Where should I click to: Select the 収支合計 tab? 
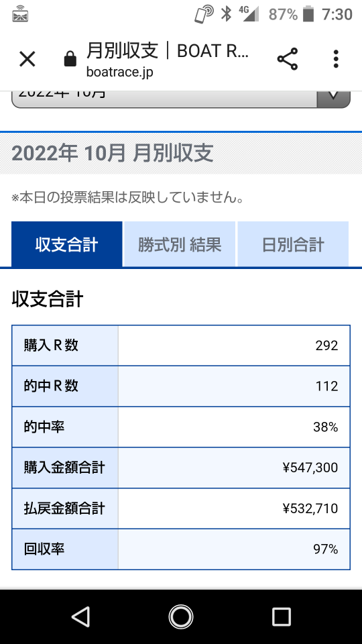coord(67,244)
